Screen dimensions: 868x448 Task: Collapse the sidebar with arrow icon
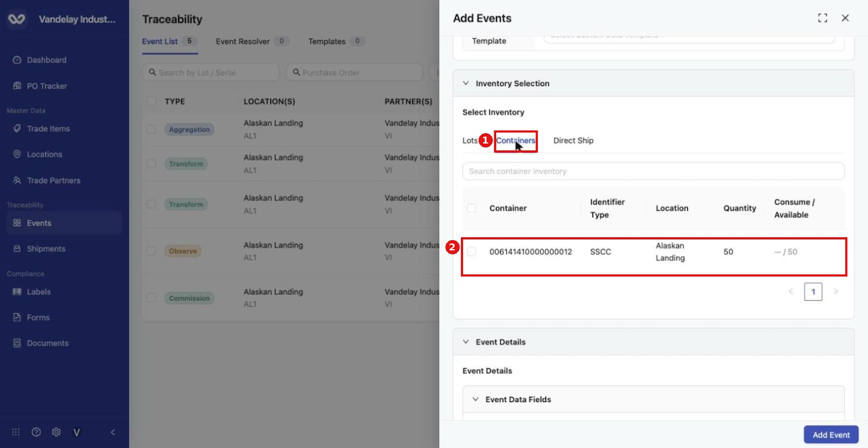pyautogui.click(x=113, y=432)
